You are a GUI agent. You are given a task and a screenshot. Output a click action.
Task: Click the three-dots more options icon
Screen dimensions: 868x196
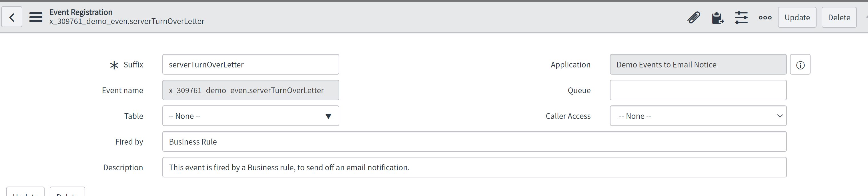(765, 17)
